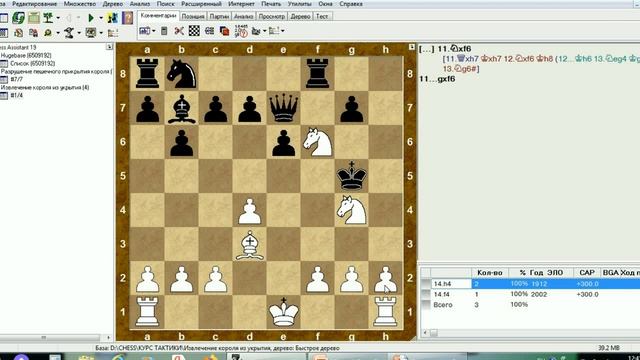Click the black king on g5

pyautogui.click(x=351, y=176)
